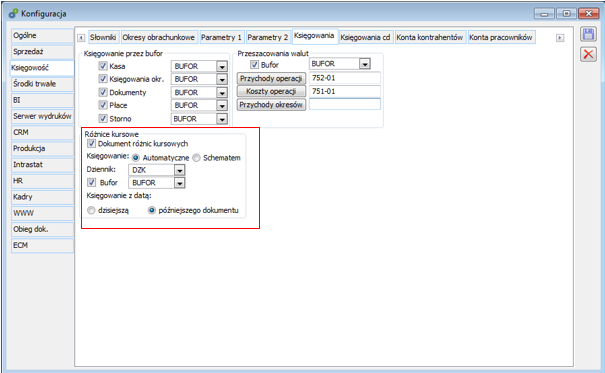Click the 751-01 account field
This screenshot has height=373, width=605.
(x=345, y=91)
